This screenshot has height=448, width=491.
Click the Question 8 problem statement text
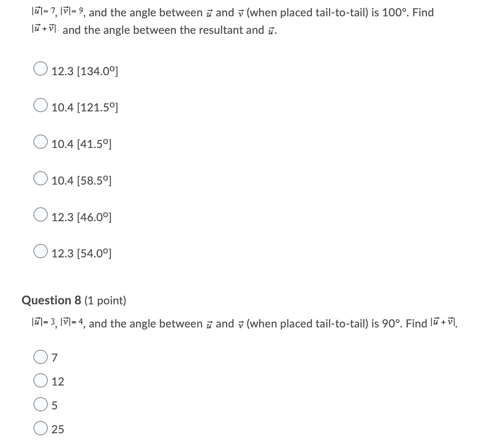[x=239, y=323]
